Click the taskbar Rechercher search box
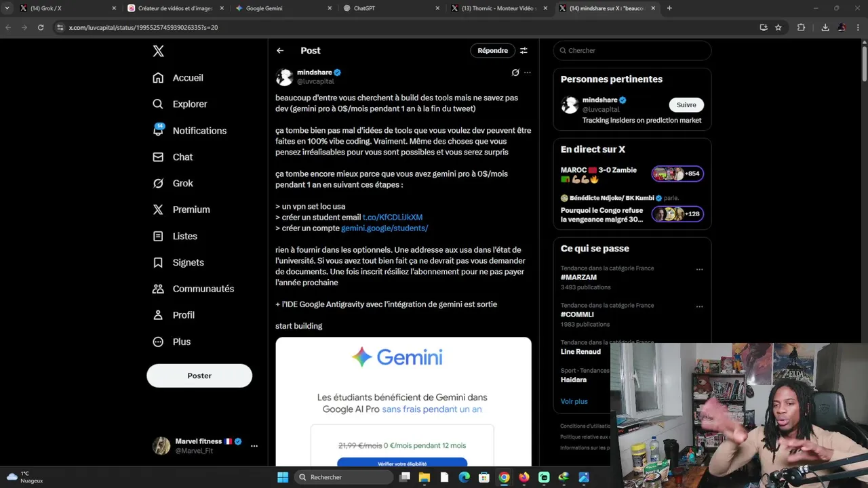The height and width of the screenshot is (488, 868). point(343,477)
